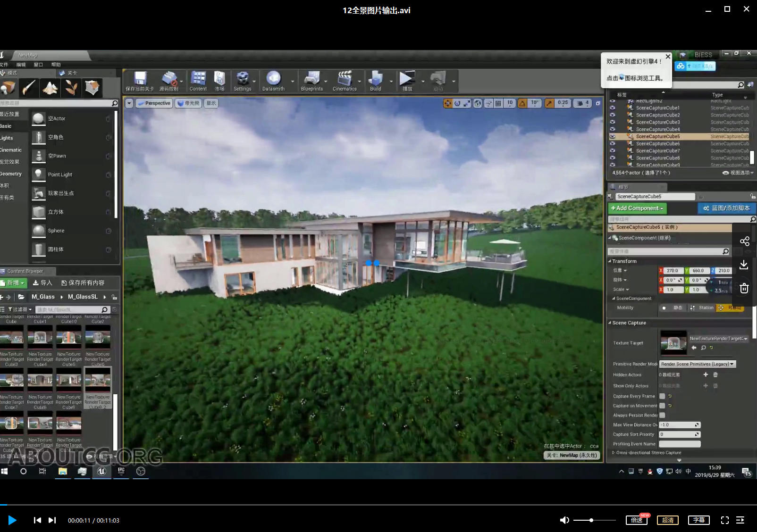The width and height of the screenshot is (757, 532).
Task: Open the 编辑 menu
Action: click(21, 65)
